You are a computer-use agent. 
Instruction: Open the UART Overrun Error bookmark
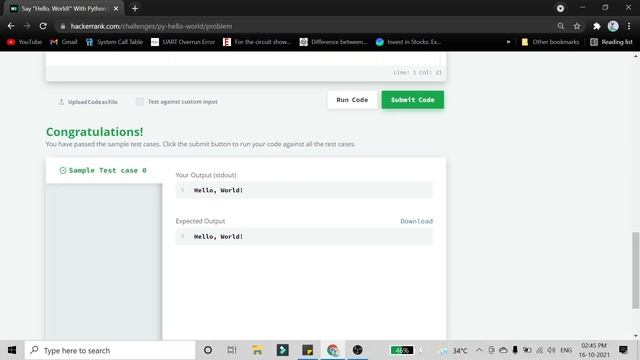pos(183,42)
